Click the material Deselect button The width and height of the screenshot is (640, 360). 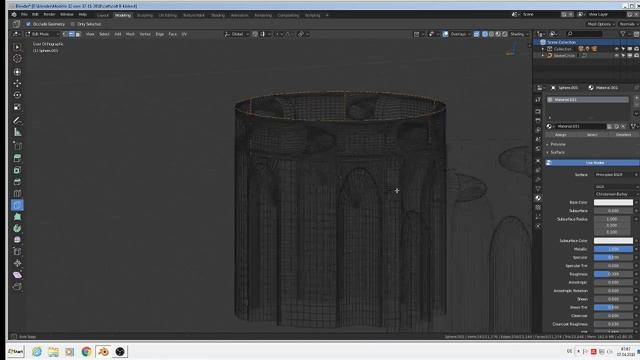coord(623,135)
